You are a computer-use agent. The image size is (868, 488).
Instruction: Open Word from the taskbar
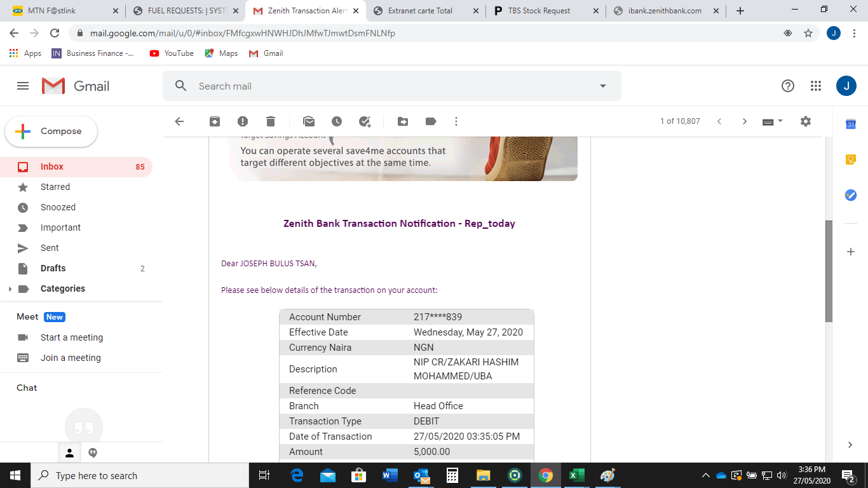(390, 475)
